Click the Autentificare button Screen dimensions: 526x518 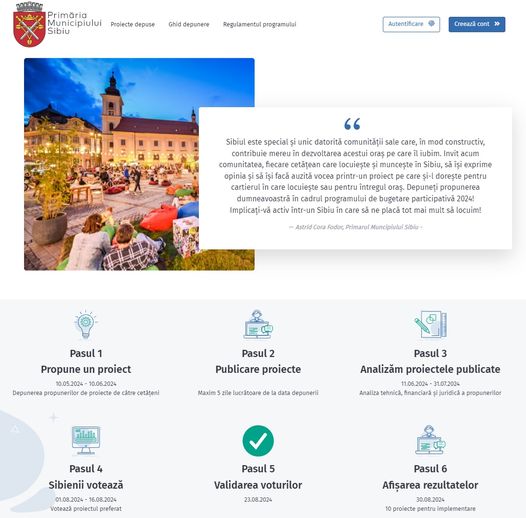[x=411, y=24]
